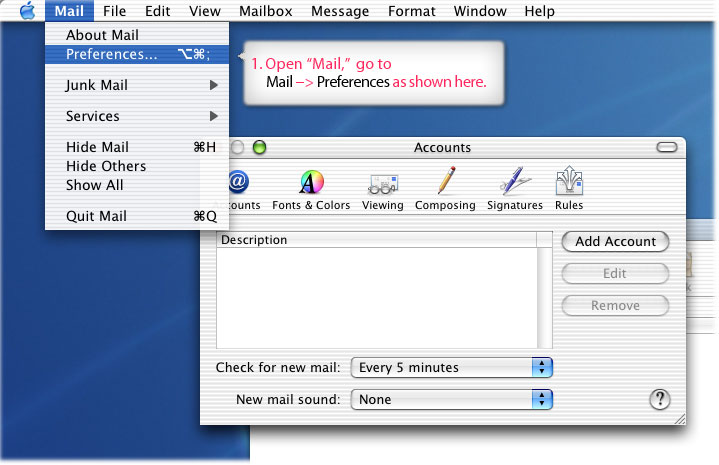
Task: Open the Mailbox menu in menu bar
Action: tap(265, 11)
